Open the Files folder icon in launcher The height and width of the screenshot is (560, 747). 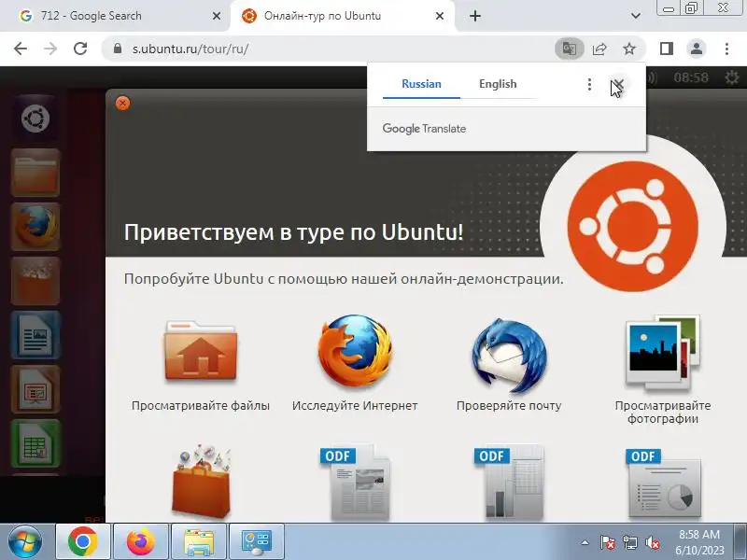pyautogui.click(x=35, y=173)
